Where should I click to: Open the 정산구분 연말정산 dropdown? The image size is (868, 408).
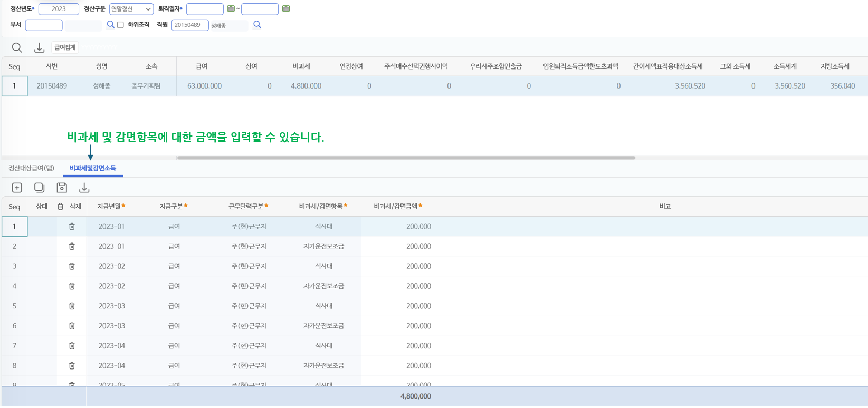(131, 9)
